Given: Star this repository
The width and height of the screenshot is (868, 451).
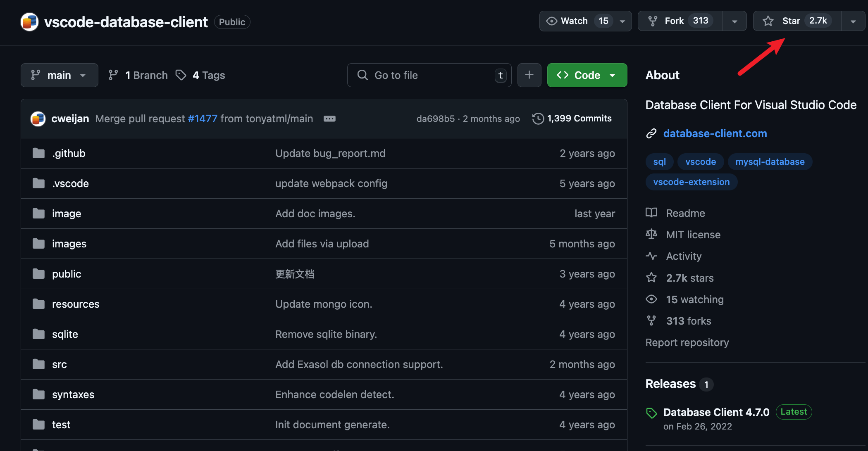Looking at the screenshot, I should click(x=797, y=21).
